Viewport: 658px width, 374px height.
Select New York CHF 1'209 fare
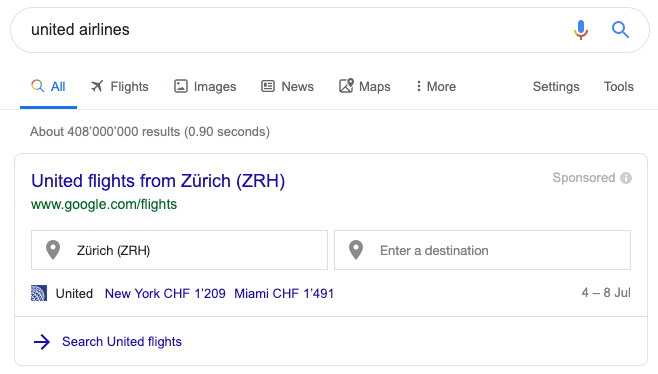165,293
